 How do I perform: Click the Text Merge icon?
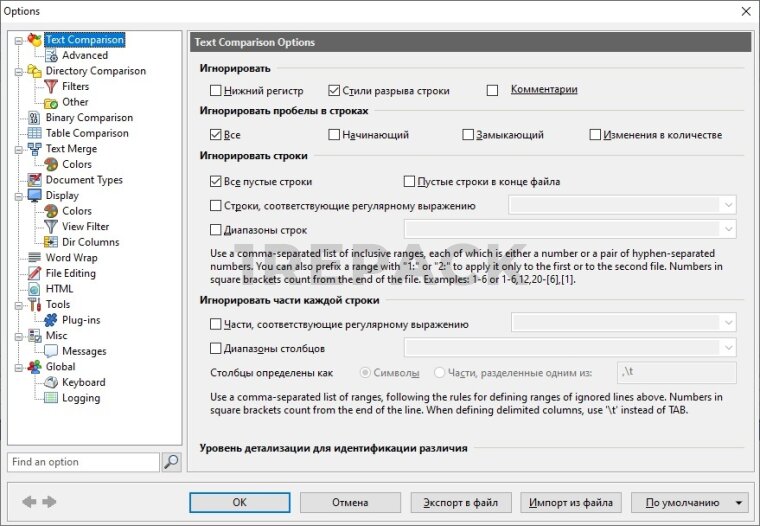[34, 149]
